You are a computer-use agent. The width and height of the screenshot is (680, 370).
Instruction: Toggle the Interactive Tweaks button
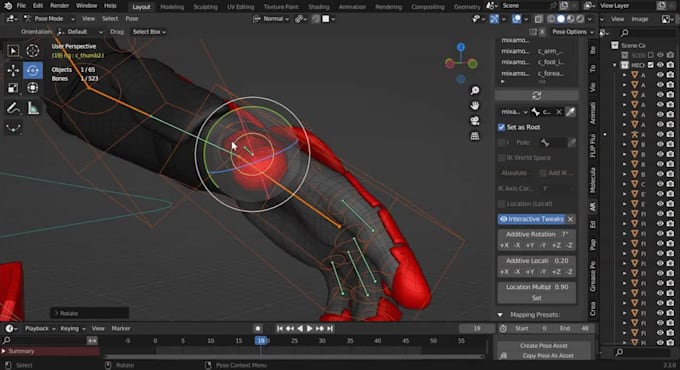pos(532,219)
